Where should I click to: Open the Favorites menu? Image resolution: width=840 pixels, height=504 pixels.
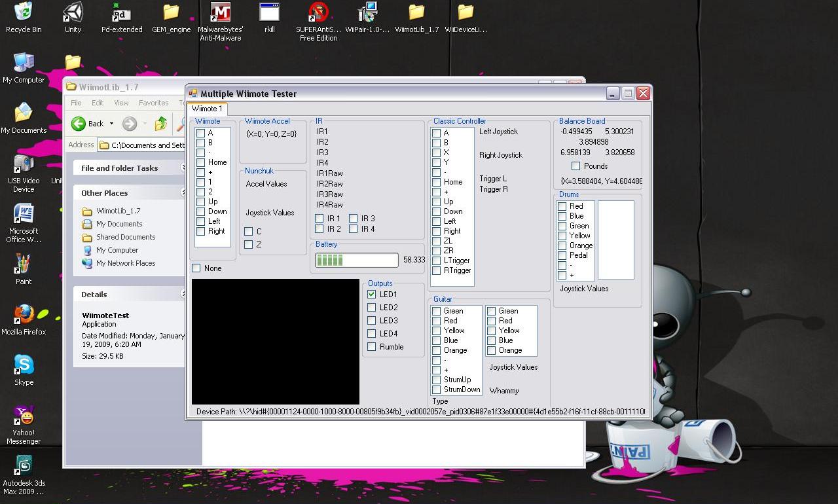(154, 103)
